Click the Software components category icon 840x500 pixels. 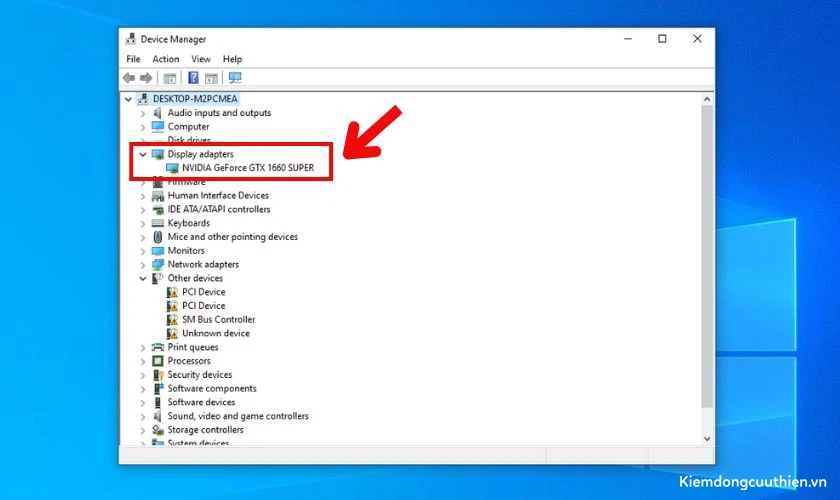[158, 389]
